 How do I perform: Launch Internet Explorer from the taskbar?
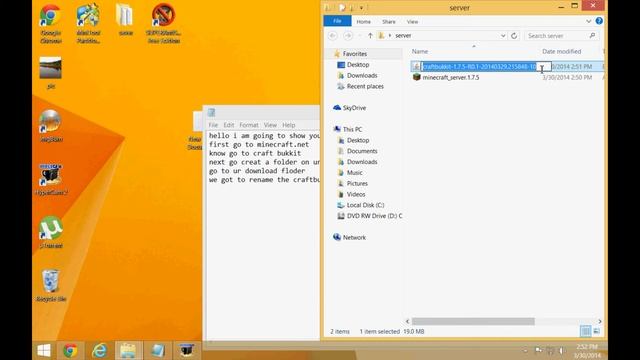point(99,350)
